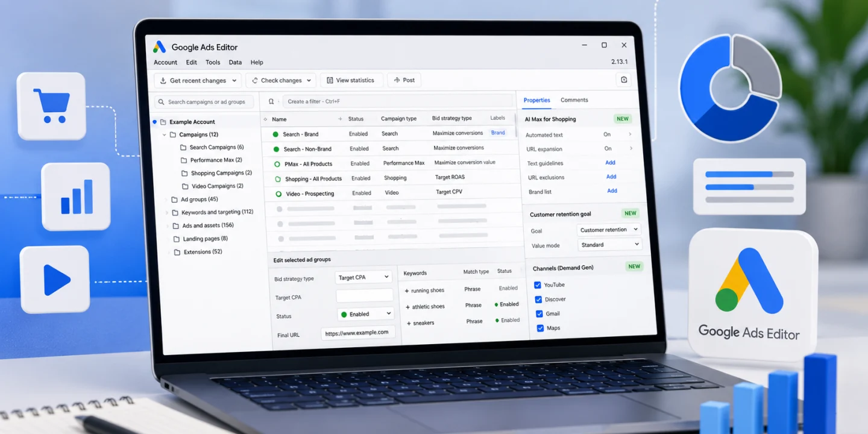Open the Get recent changes dropdown
Image resolution: width=868 pixels, height=434 pixels.
198,80
